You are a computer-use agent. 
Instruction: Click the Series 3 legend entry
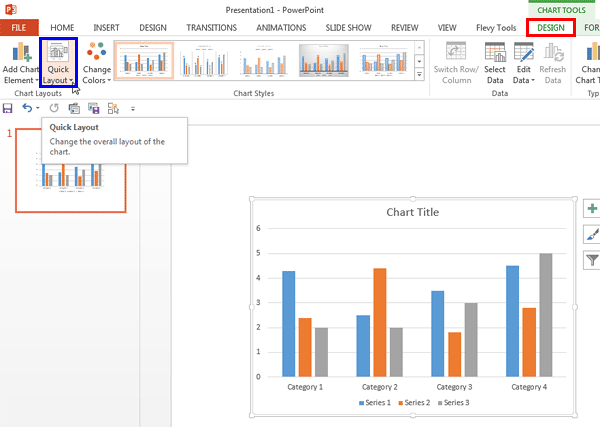coord(453,403)
